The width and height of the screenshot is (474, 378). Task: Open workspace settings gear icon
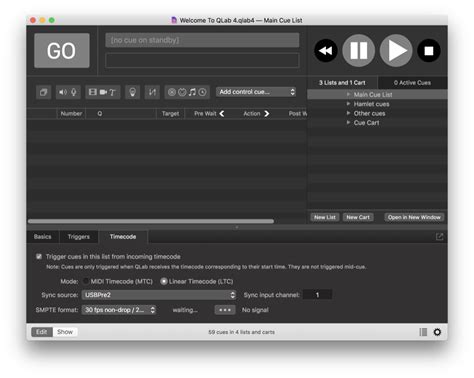pyautogui.click(x=437, y=332)
